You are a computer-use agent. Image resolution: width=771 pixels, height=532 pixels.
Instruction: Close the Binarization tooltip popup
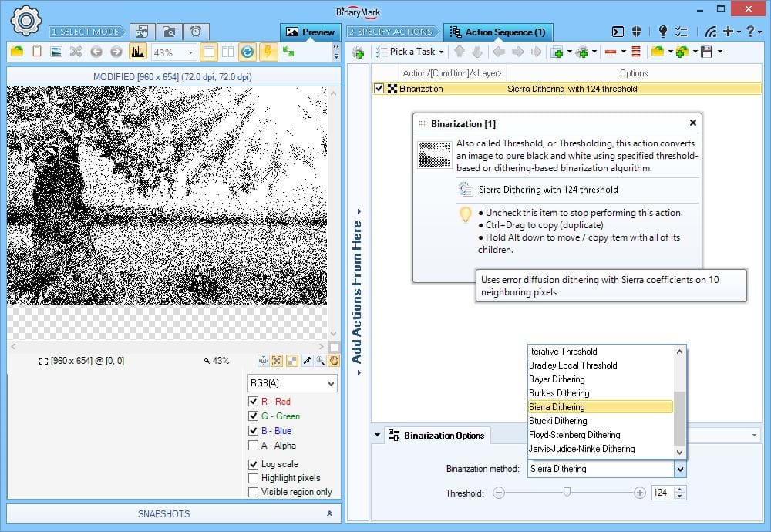click(x=692, y=123)
